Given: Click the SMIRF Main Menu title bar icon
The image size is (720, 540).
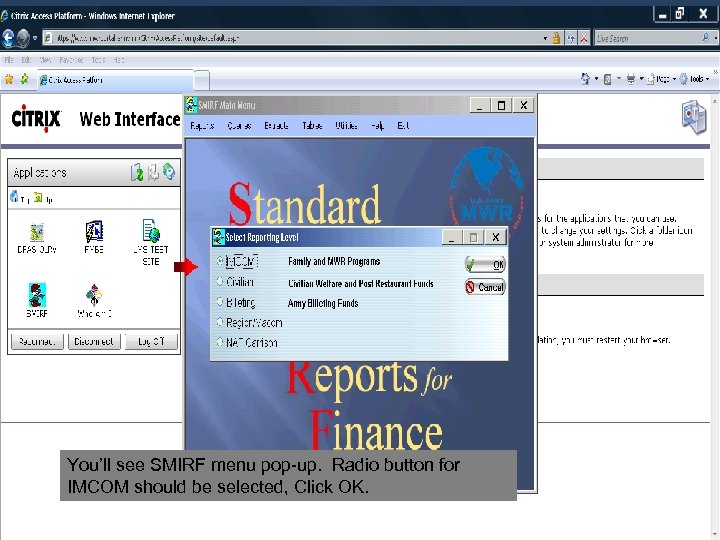Looking at the screenshot, I should [191, 105].
